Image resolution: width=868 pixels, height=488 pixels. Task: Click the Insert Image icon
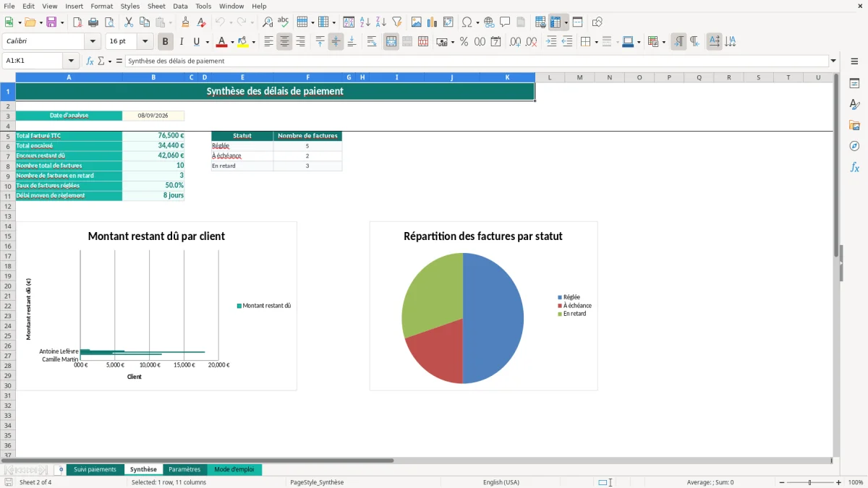tap(417, 22)
